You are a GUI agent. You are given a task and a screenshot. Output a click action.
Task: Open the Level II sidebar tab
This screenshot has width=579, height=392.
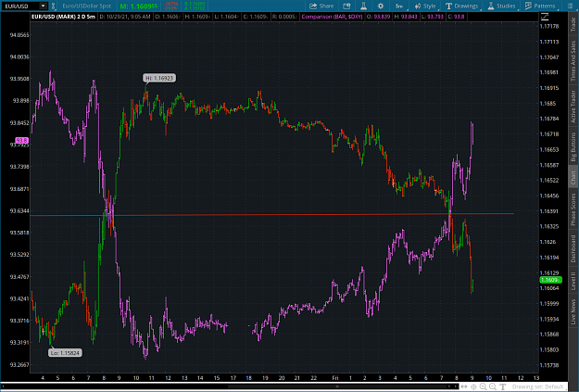coord(573,281)
